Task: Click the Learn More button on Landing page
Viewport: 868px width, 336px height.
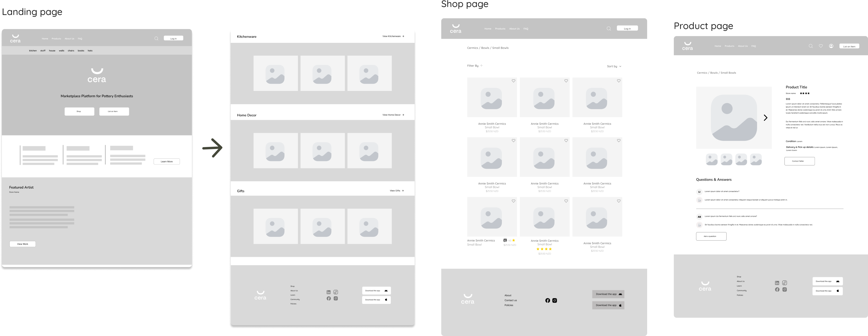Action: (x=166, y=162)
